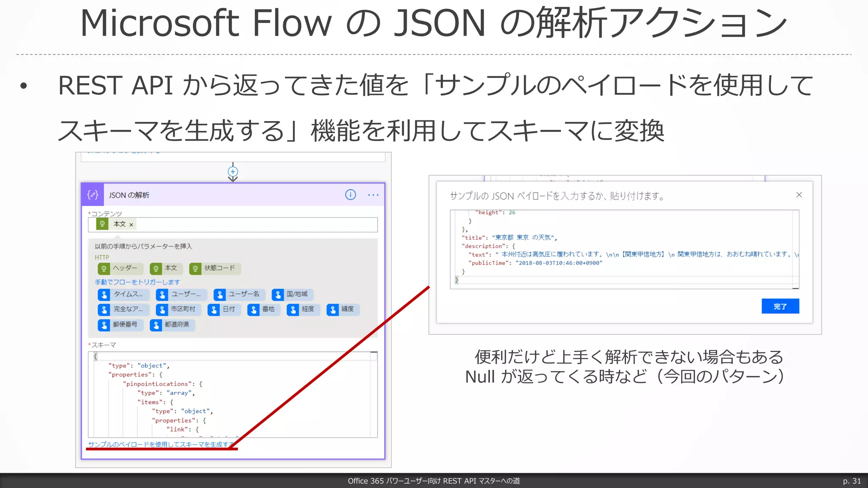Select the HTTP ヘッダー dynamic token
Viewport: 868px width, 488px height.
(120, 269)
